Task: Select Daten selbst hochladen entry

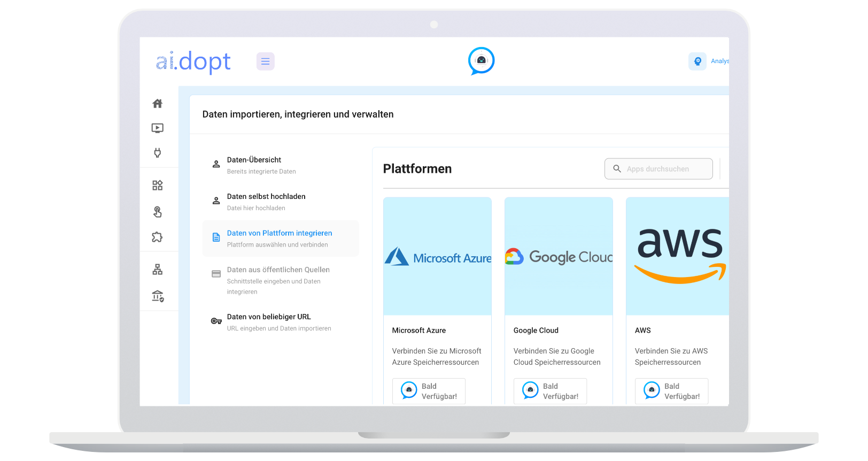Action: point(281,202)
